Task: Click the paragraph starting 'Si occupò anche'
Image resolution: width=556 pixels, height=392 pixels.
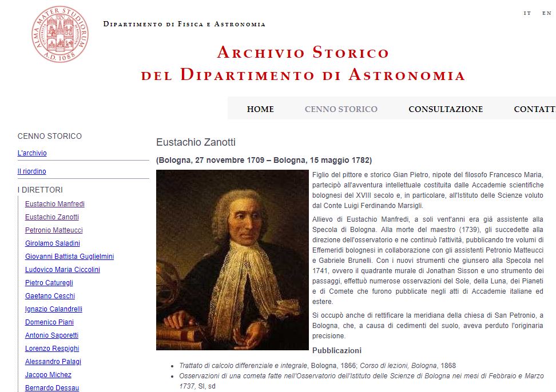Action: (428, 325)
